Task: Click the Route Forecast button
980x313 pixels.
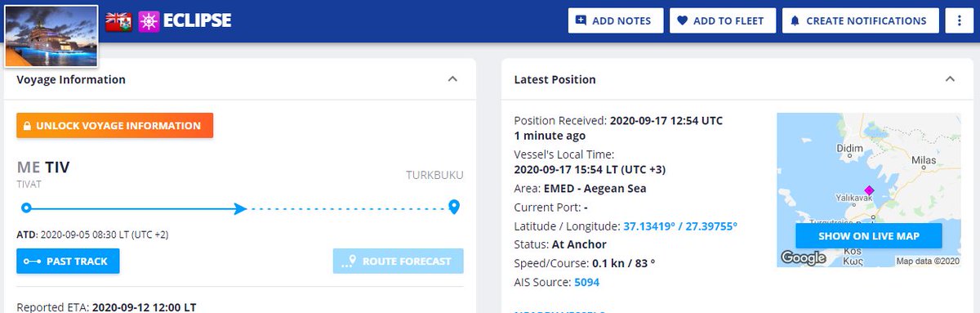Action: [398, 261]
